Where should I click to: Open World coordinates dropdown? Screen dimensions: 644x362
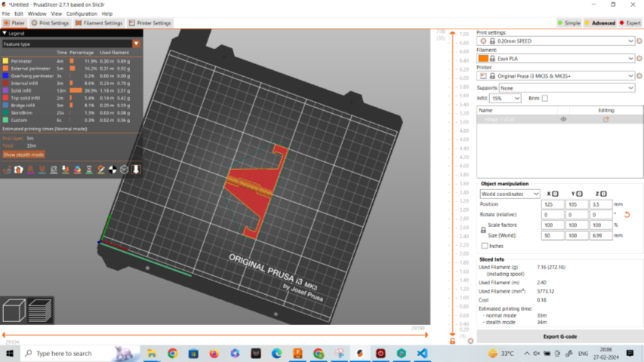point(510,194)
